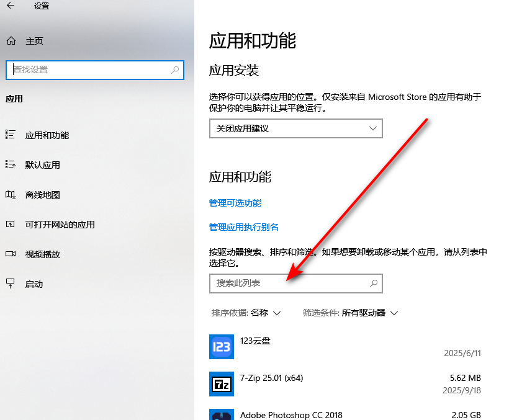Open the 管理应用执行别名 link
This screenshot has height=420, width=522.
tap(244, 227)
